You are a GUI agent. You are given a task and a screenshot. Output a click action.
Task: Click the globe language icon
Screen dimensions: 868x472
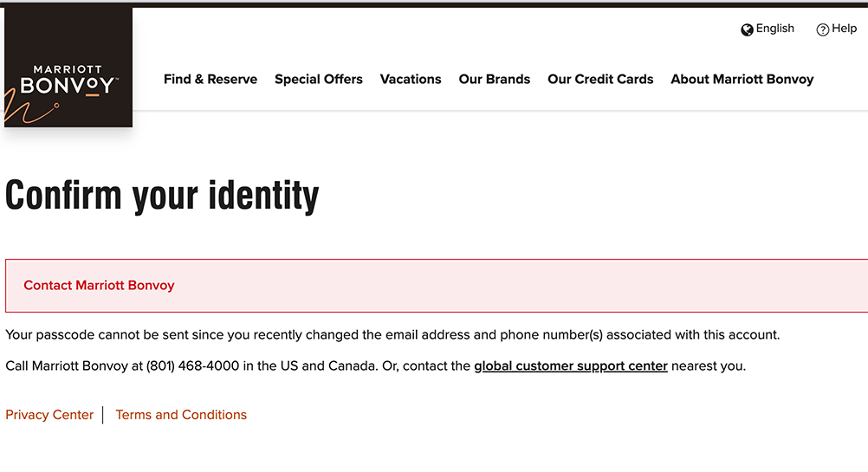tap(747, 29)
